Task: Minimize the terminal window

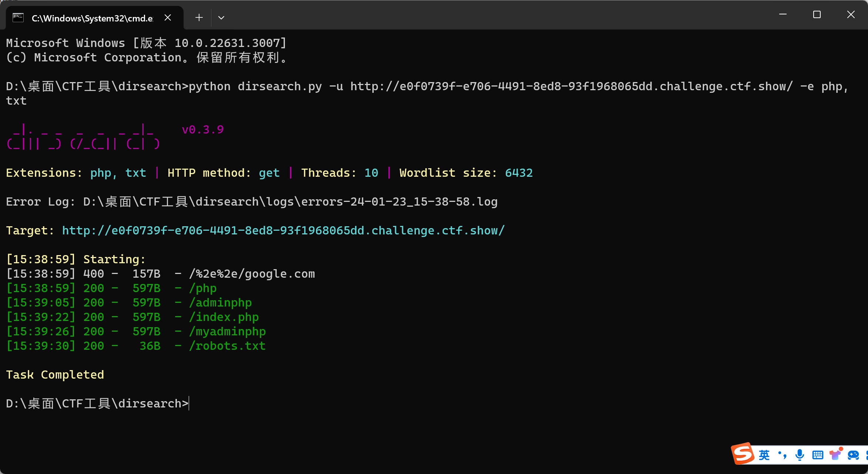Action: click(x=783, y=15)
